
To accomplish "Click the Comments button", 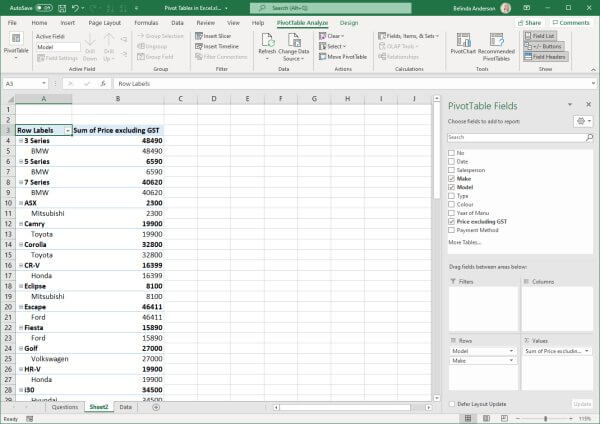I will (571, 23).
